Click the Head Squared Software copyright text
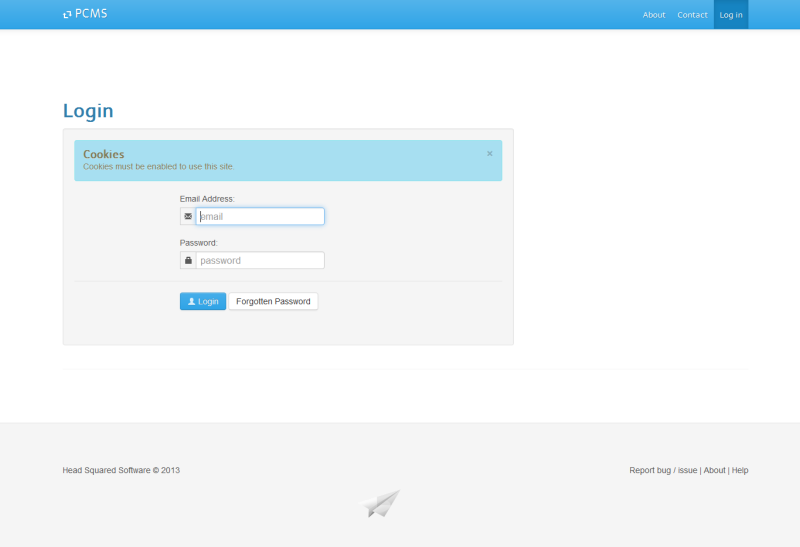Viewport: 800px width, 547px height. coord(121,470)
